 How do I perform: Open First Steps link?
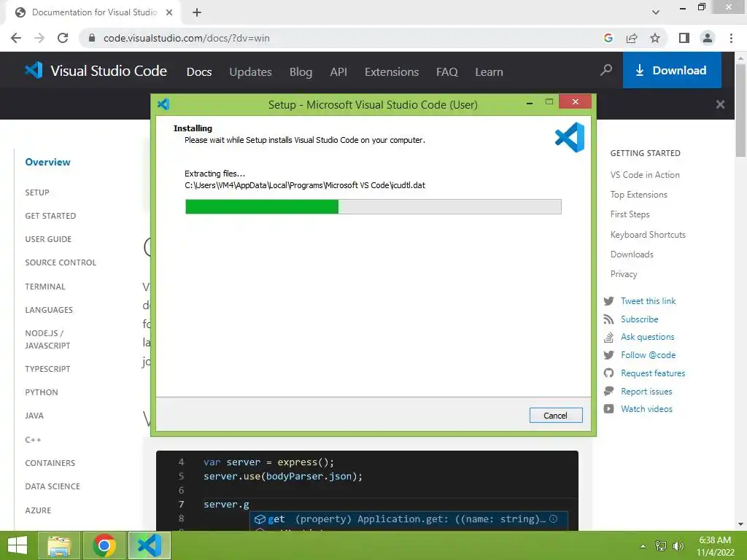(x=630, y=214)
